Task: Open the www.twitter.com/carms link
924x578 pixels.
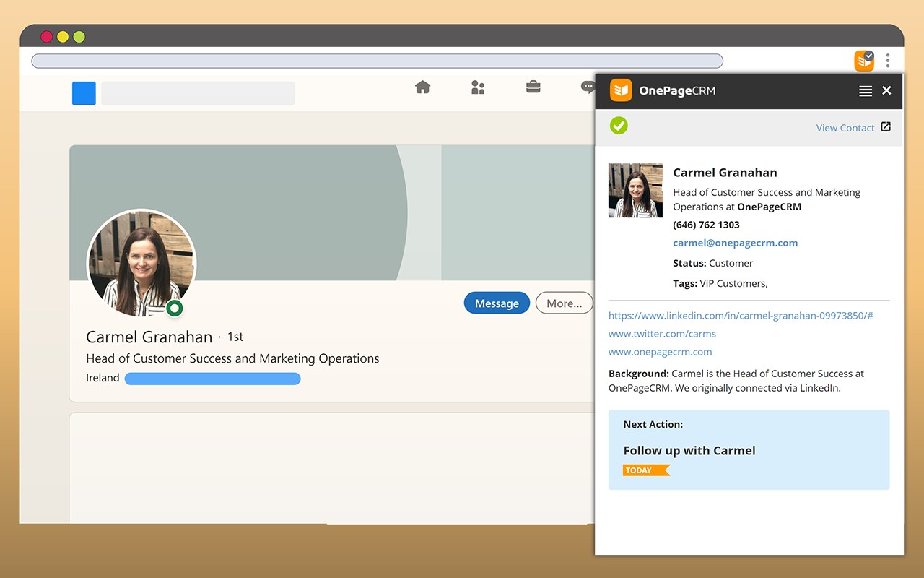Action: (x=662, y=334)
